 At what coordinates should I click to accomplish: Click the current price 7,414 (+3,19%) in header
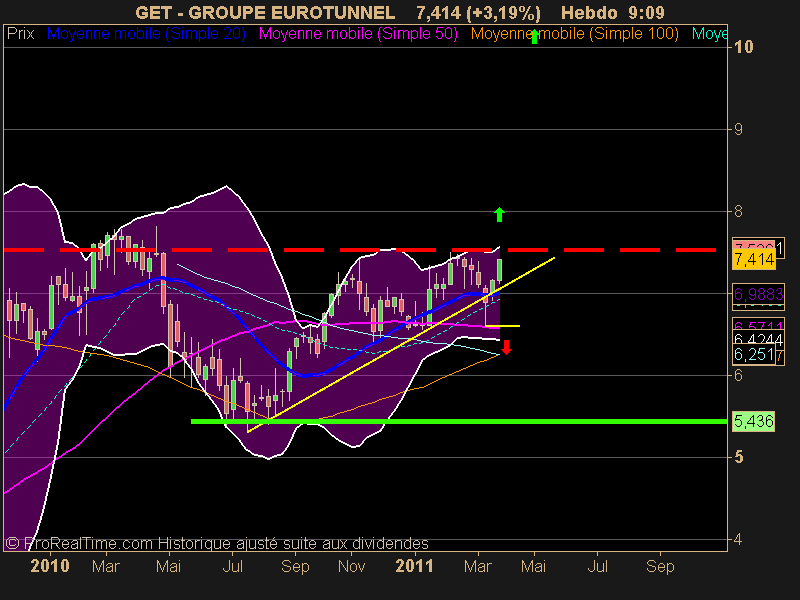(x=478, y=13)
